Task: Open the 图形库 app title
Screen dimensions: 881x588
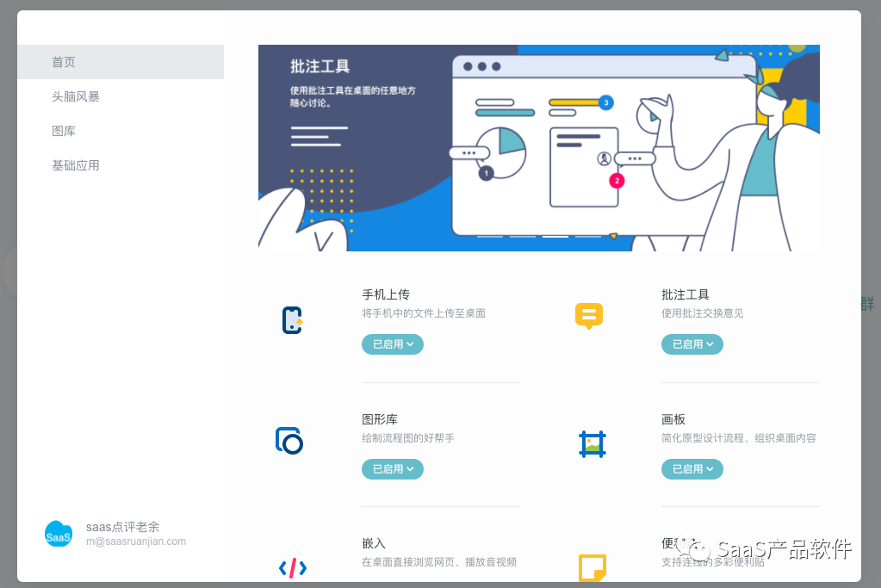Action: (x=380, y=419)
